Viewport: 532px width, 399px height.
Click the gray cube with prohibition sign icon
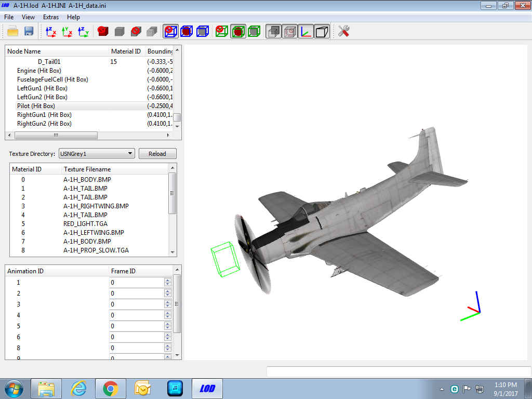(136, 32)
